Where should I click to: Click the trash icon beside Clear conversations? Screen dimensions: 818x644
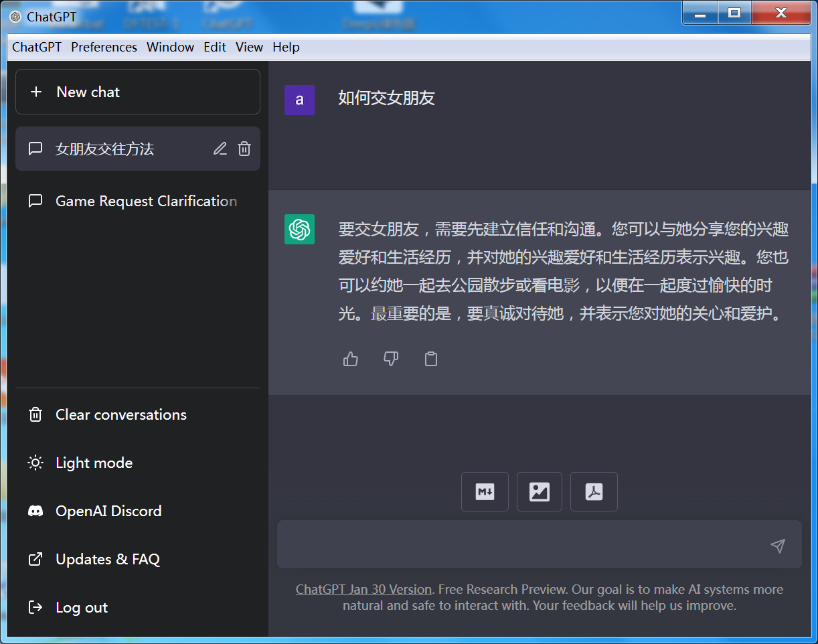[35, 415]
